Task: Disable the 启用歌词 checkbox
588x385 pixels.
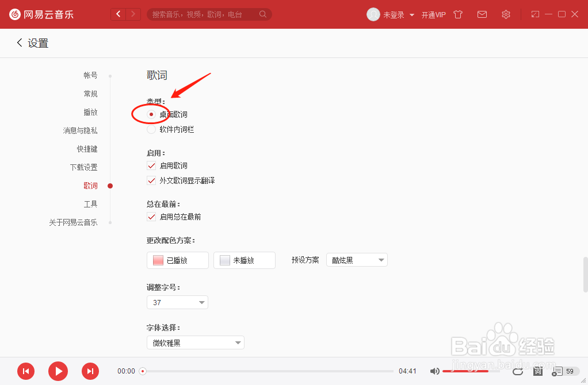Action: pyautogui.click(x=151, y=165)
